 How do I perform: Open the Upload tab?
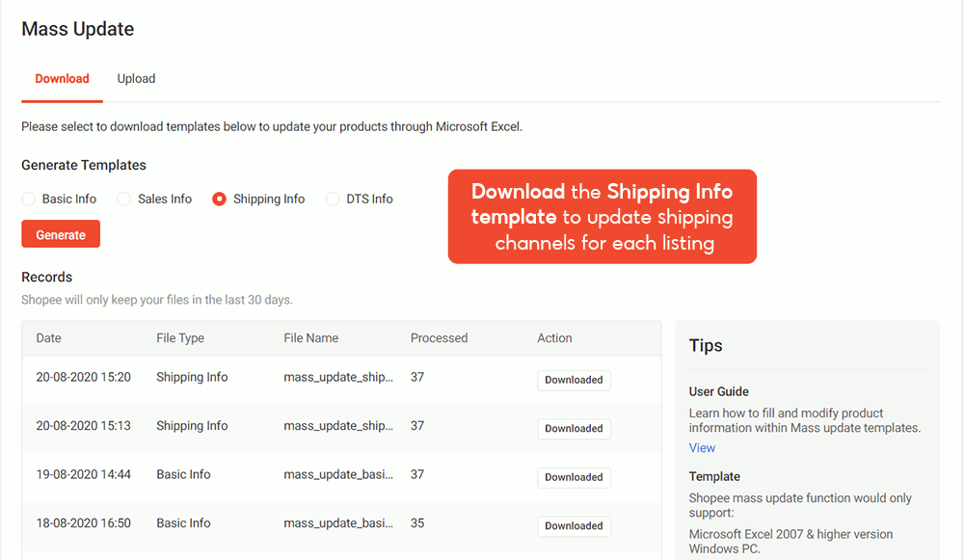(x=136, y=79)
